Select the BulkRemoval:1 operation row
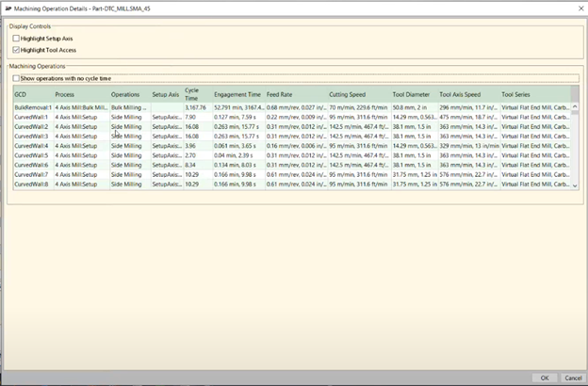Image resolution: width=588 pixels, height=386 pixels. [33, 108]
